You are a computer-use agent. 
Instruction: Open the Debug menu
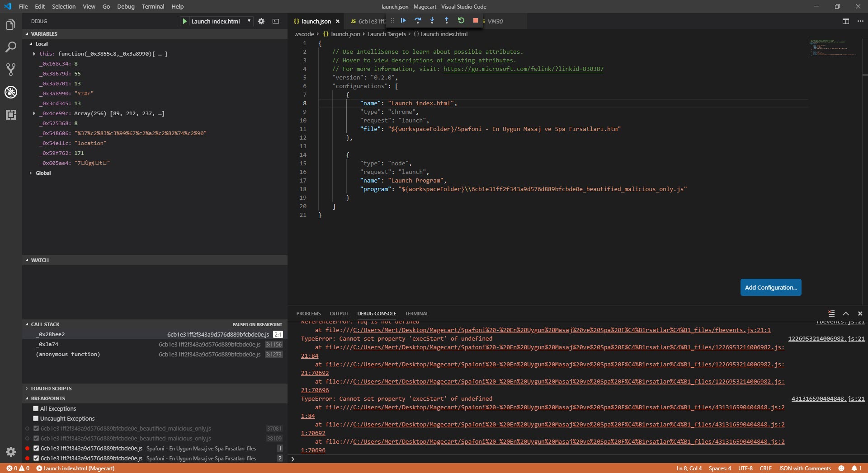(126, 6)
